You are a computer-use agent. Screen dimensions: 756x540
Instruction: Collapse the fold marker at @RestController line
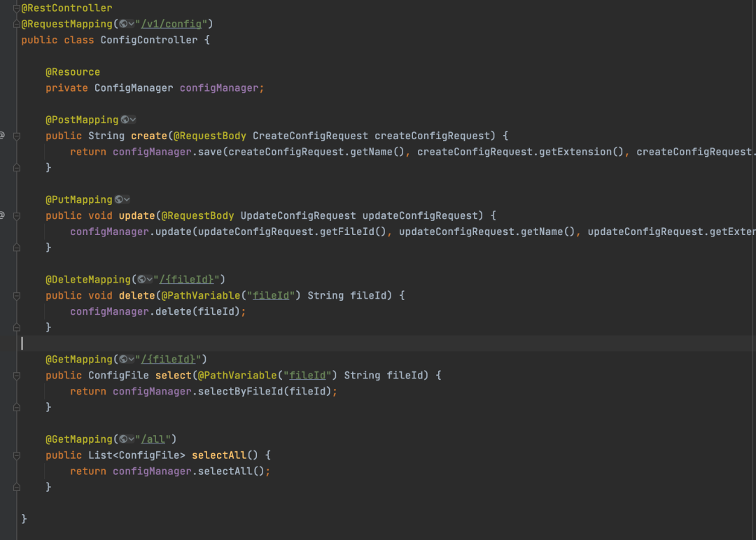click(x=16, y=8)
